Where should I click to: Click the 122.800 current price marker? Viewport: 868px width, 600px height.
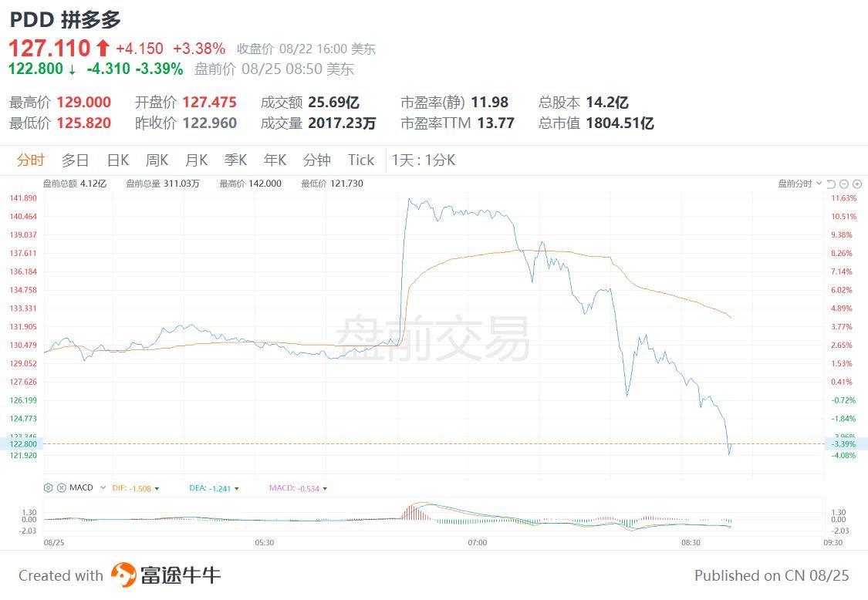[22, 444]
